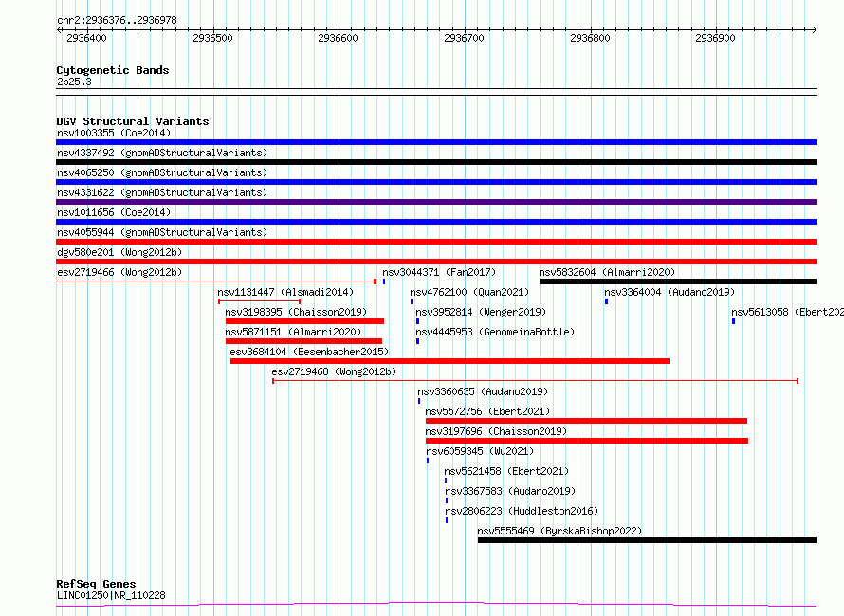Click the red bar under nsv5572756
Viewport: 844px width, 616px height.
point(587,421)
